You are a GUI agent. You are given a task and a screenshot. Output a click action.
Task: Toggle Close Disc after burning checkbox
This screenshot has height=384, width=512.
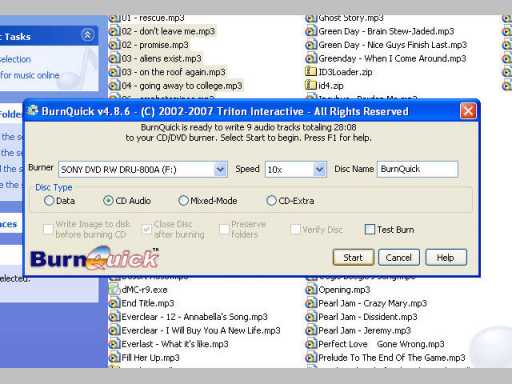[x=147, y=229]
